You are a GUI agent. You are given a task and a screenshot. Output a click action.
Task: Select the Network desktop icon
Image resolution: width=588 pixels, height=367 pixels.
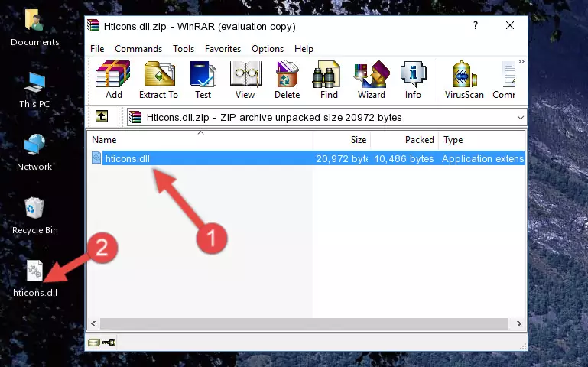[x=34, y=153]
